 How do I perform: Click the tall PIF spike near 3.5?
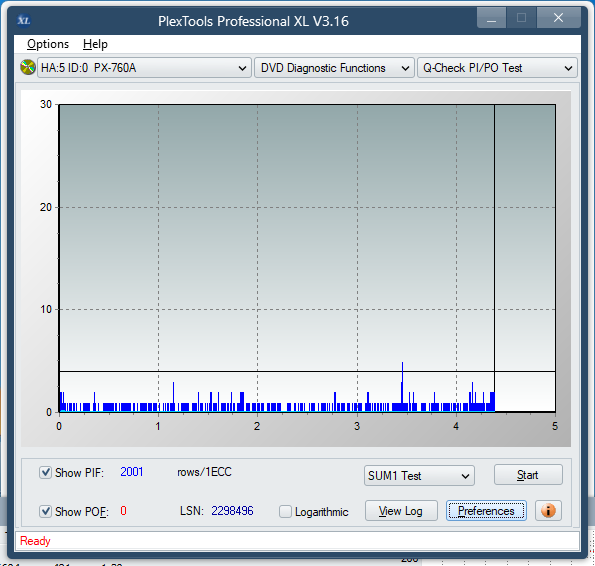point(402,386)
